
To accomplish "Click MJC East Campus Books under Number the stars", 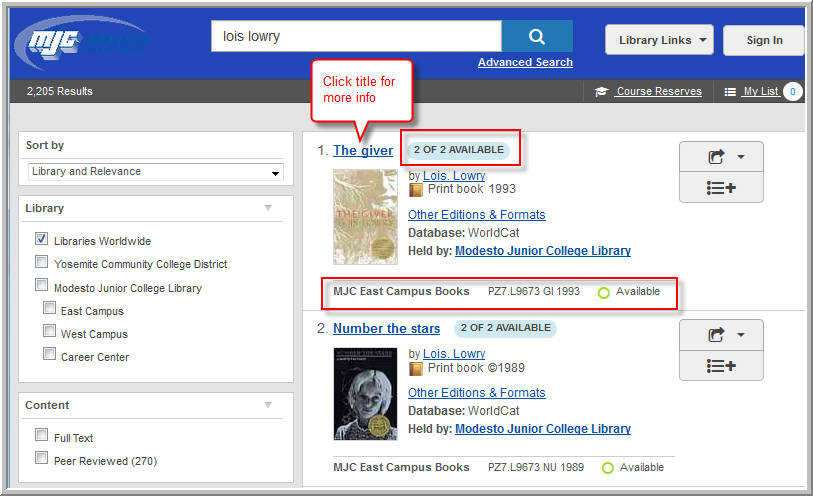I will [401, 467].
